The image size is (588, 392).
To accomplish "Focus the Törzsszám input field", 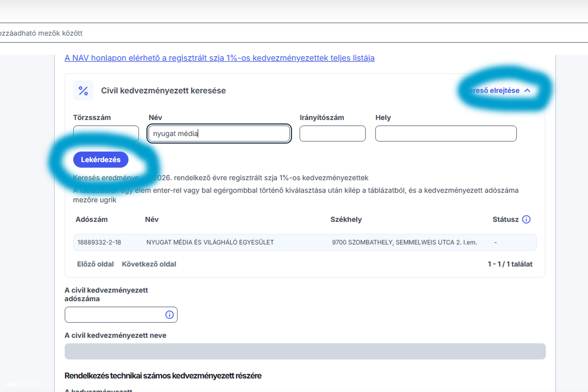I will [x=106, y=133].
